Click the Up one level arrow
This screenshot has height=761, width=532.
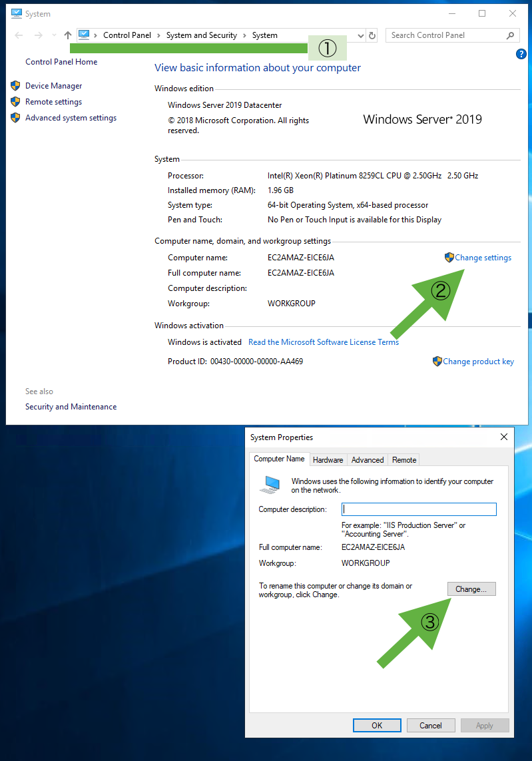(x=67, y=35)
